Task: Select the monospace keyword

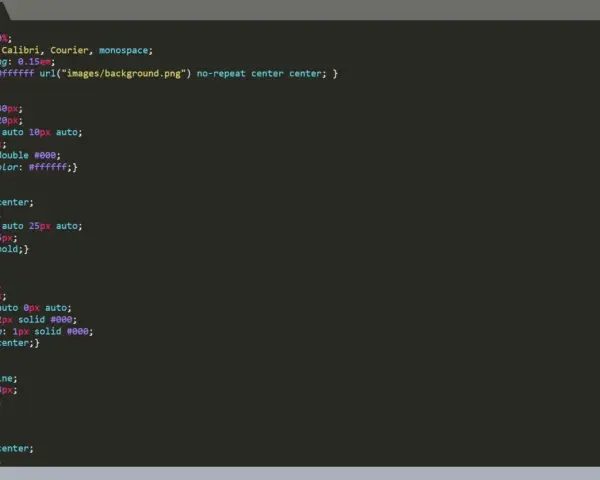Action: (x=123, y=50)
